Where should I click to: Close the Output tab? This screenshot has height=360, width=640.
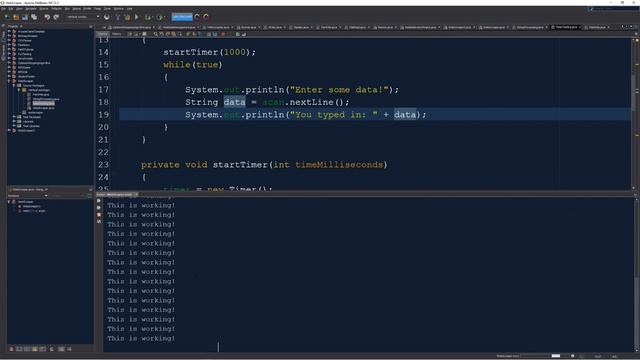136,195
